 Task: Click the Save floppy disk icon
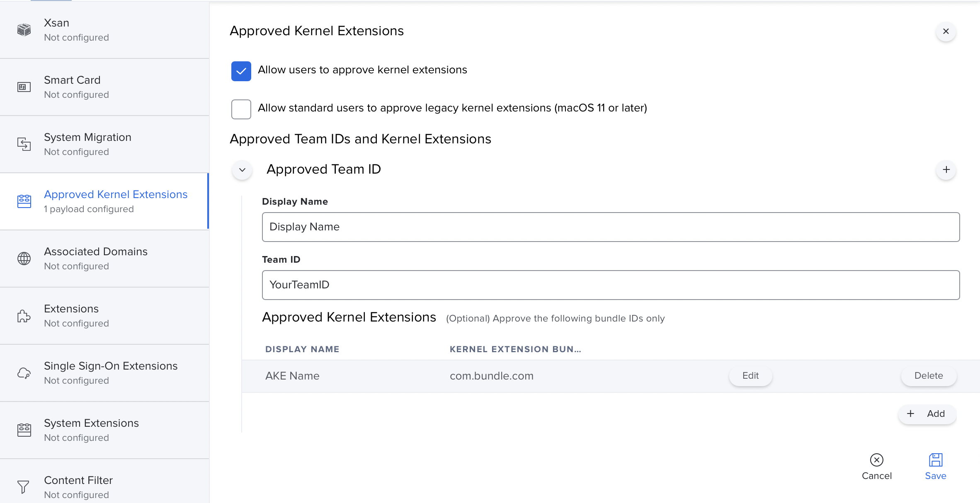[x=936, y=460]
